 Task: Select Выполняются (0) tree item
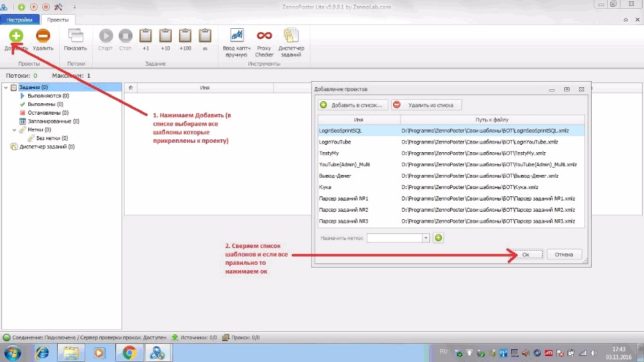48,96
